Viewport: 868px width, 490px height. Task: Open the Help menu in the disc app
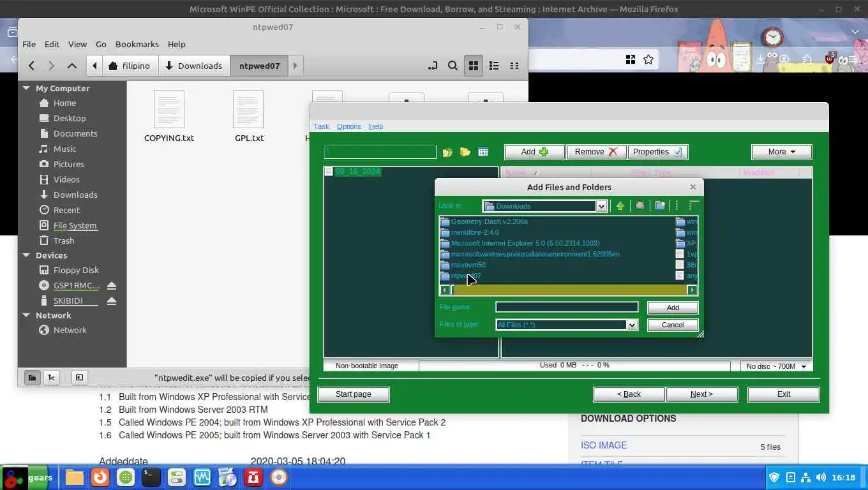376,126
